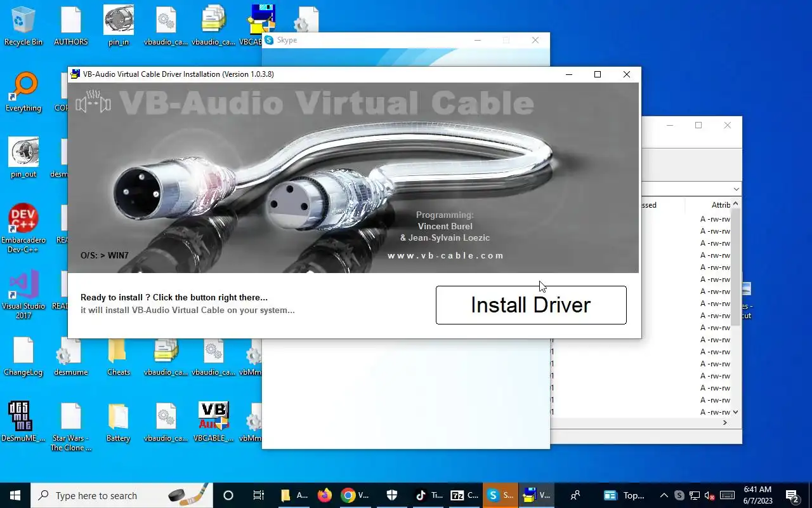Expand the hidden system tray icons
812x508 pixels.
click(x=664, y=495)
